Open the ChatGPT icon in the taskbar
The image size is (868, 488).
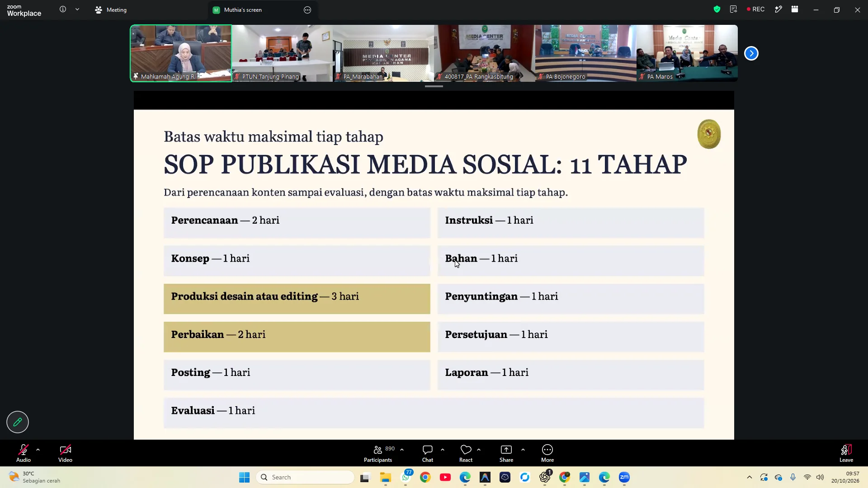click(x=545, y=477)
